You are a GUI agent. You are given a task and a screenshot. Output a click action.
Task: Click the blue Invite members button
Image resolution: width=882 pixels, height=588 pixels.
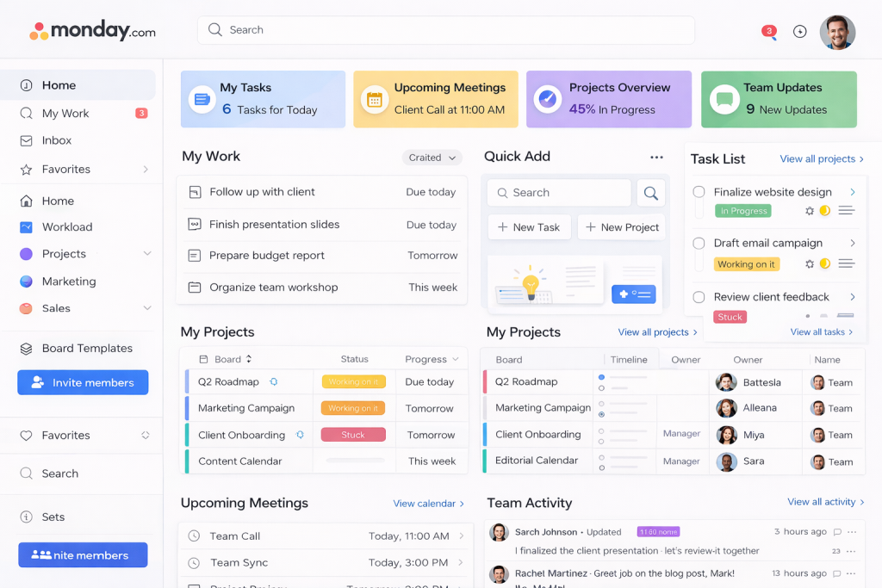pyautogui.click(x=83, y=382)
